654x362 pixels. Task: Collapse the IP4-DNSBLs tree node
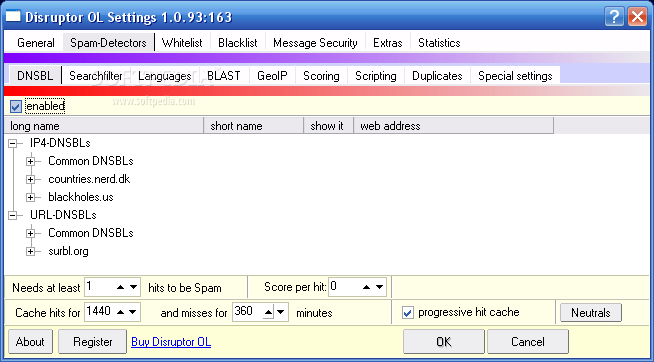coord(13,143)
